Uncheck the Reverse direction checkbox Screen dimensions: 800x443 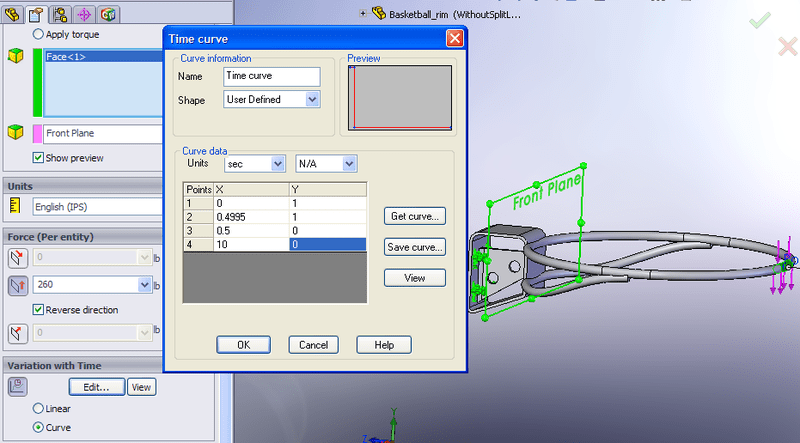(x=38, y=309)
